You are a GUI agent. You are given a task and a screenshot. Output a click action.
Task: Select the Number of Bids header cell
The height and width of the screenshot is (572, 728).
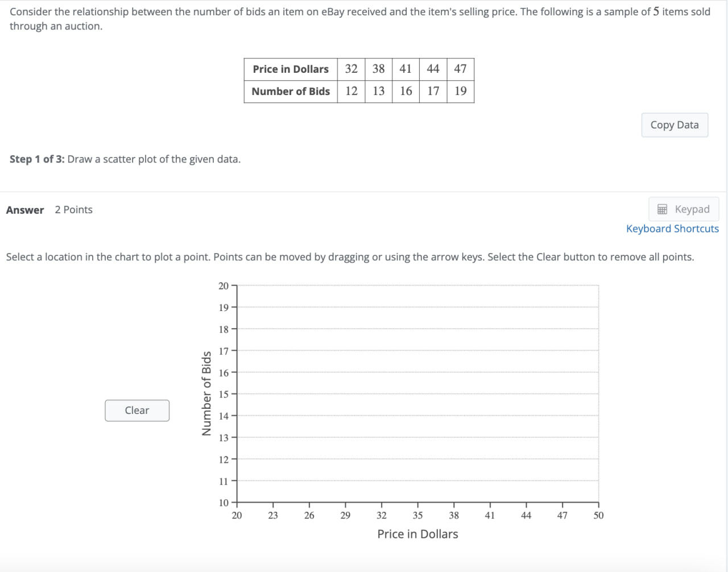290,91
